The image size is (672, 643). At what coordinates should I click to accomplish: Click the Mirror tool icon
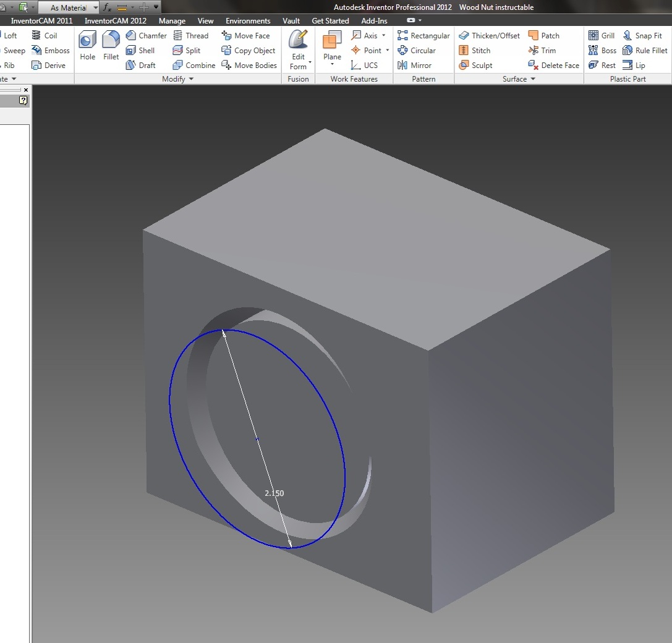click(402, 65)
